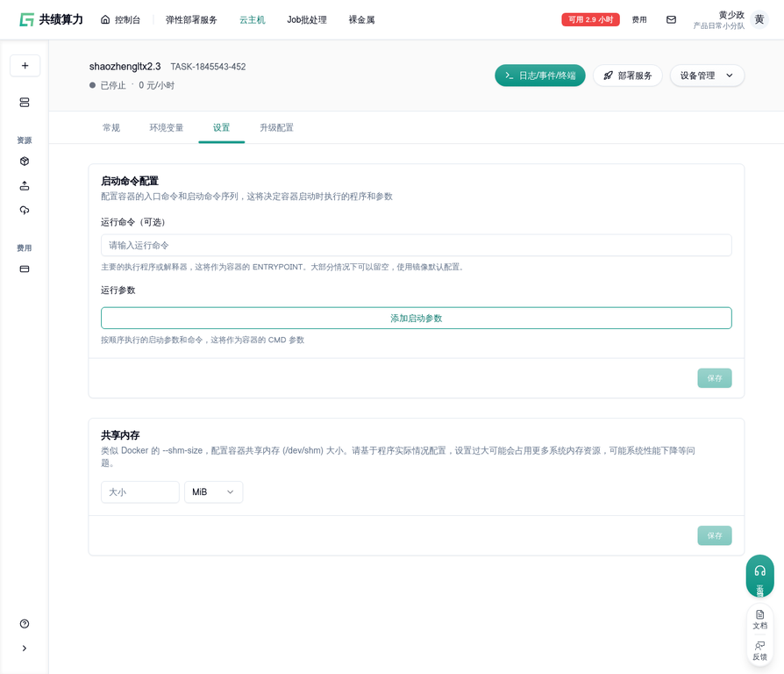Open the billing card icon under 费用
This screenshot has width=784, height=674.
click(x=25, y=269)
